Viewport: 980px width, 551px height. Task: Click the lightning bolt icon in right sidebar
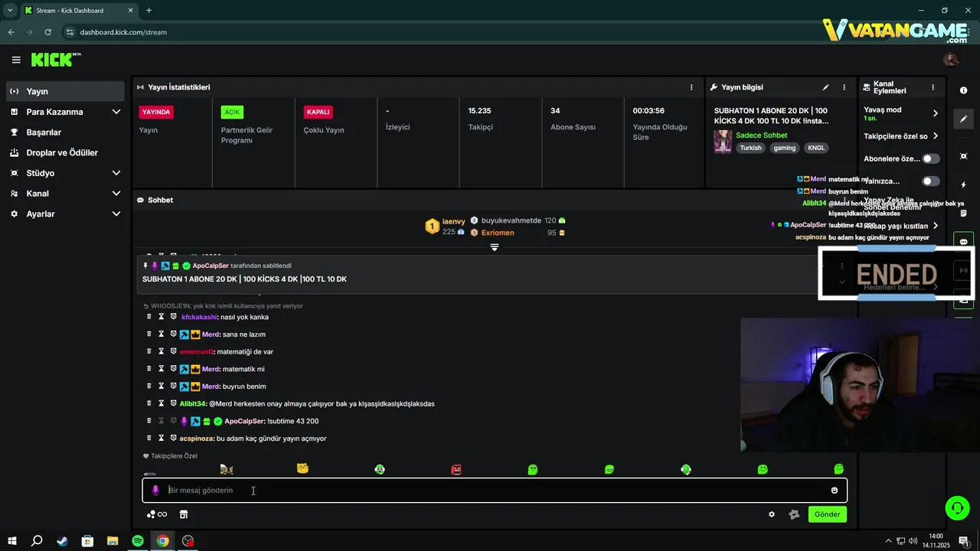(963, 185)
